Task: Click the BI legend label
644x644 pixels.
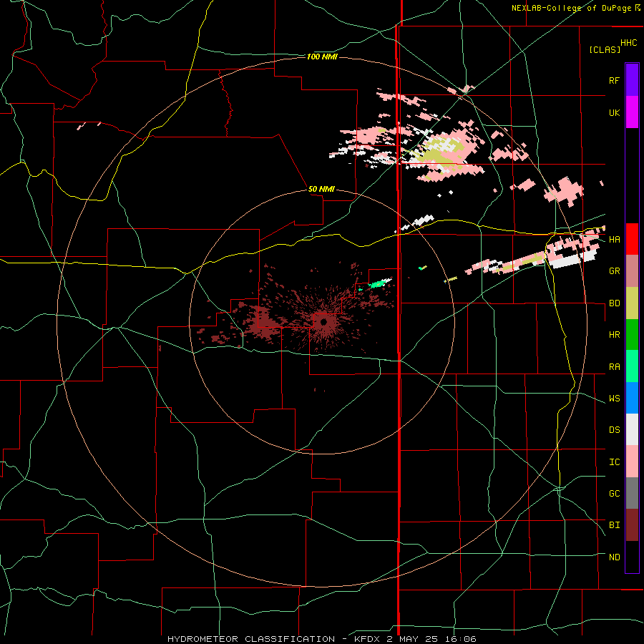Action: pyautogui.click(x=614, y=525)
